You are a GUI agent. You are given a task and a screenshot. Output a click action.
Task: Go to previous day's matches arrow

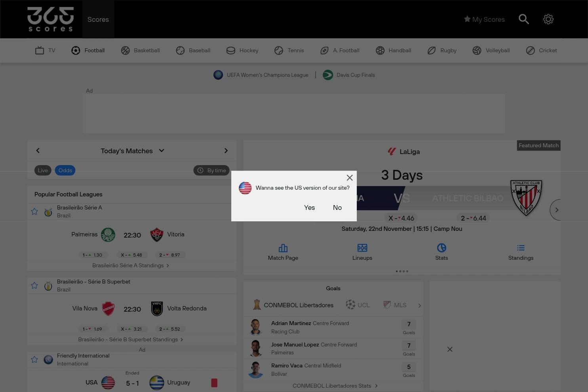[38, 150]
